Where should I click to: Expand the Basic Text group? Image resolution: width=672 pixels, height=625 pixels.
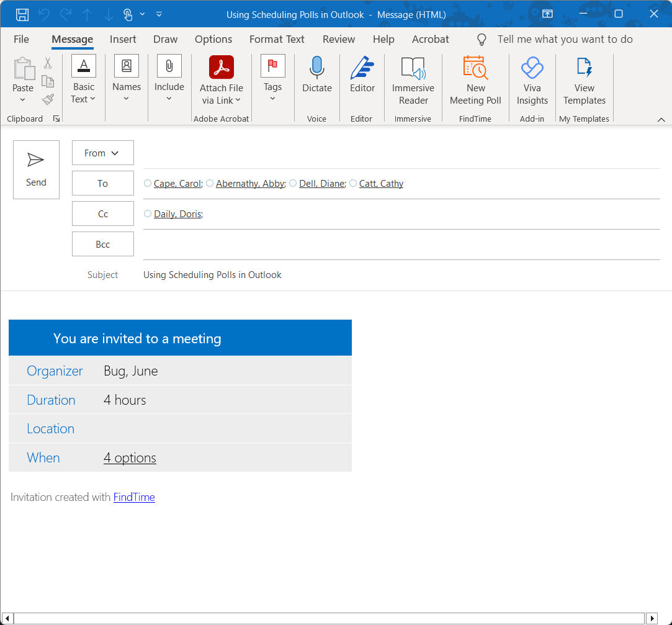point(84,79)
